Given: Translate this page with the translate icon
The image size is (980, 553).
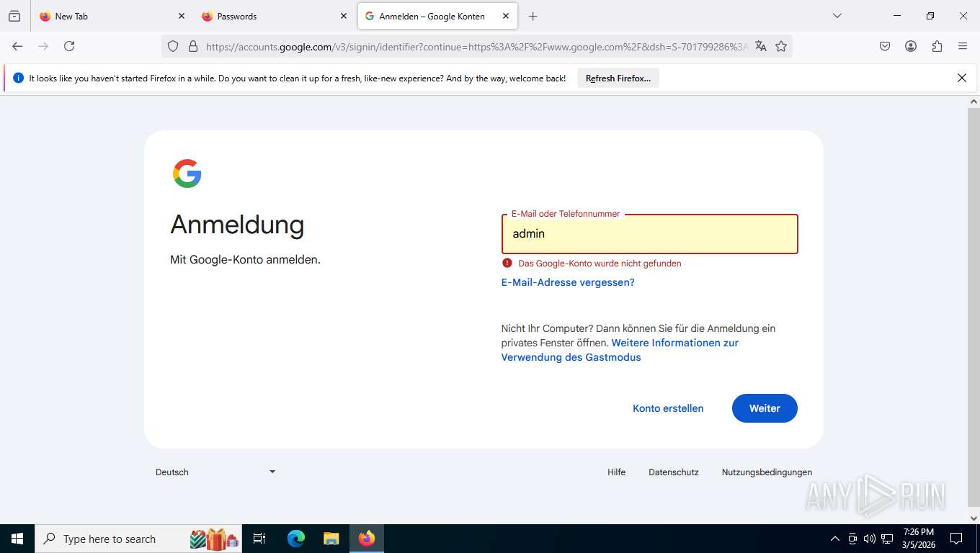Looking at the screenshot, I should click(760, 46).
